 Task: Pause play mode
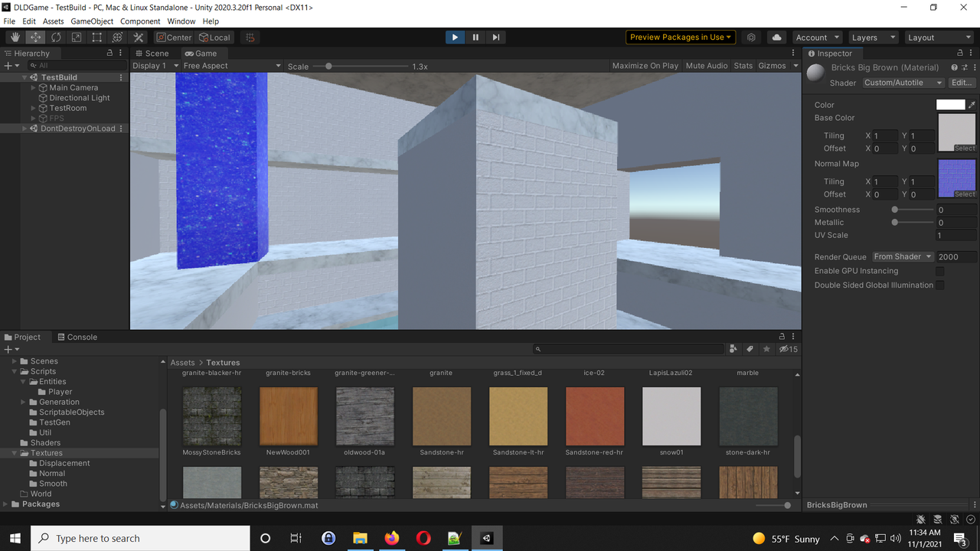click(x=475, y=37)
